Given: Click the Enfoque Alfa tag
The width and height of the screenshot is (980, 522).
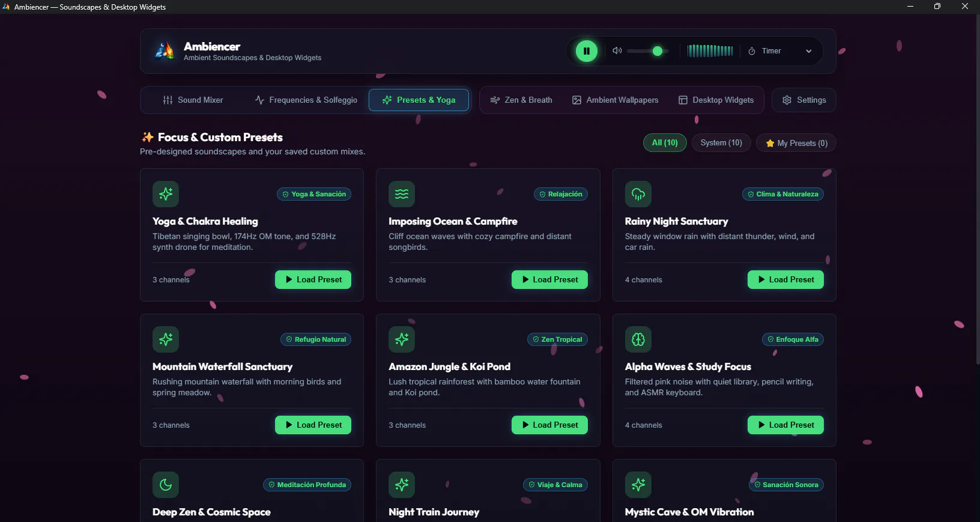Looking at the screenshot, I should click(793, 339).
